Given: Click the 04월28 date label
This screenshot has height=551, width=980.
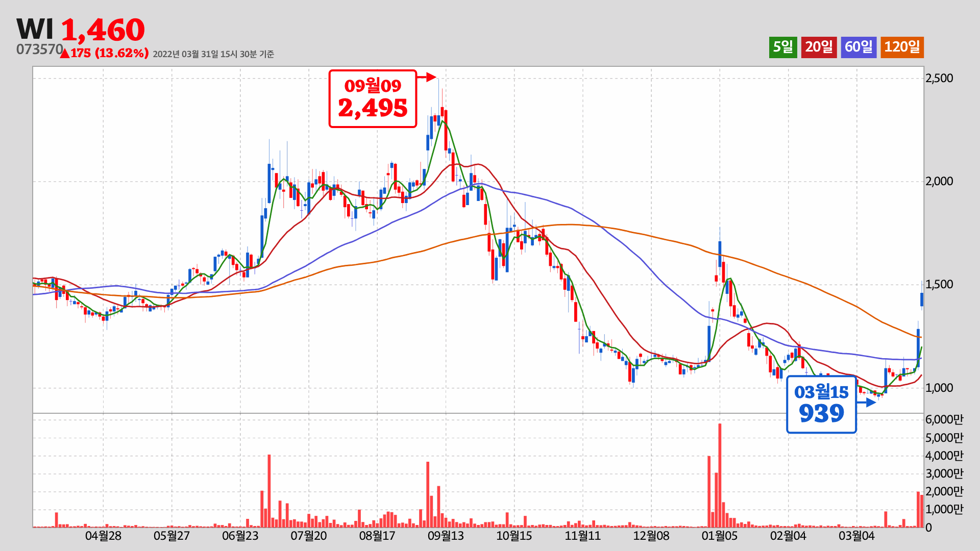Looking at the screenshot, I should [103, 536].
